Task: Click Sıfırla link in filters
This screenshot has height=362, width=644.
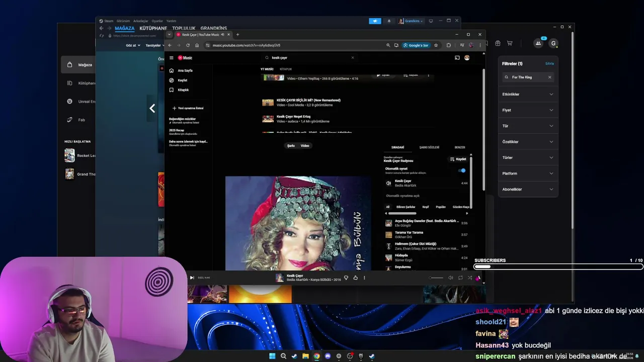Action: [x=549, y=64]
